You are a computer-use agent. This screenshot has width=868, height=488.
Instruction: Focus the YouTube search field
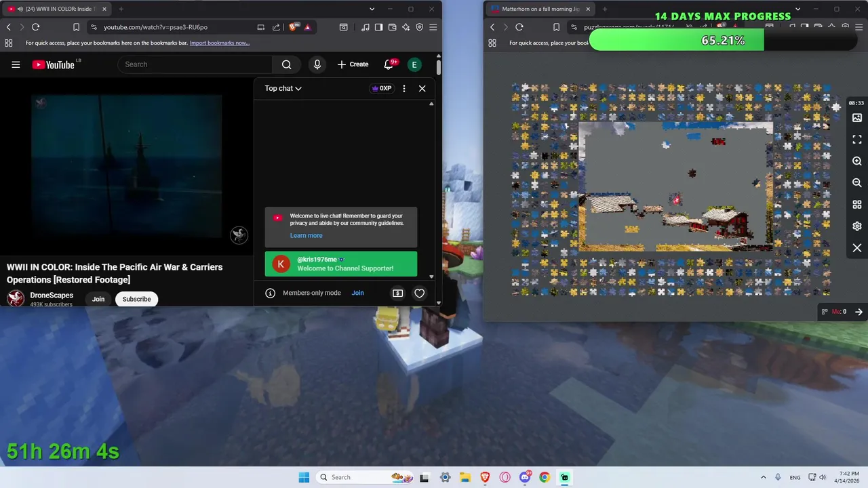pyautogui.click(x=195, y=64)
